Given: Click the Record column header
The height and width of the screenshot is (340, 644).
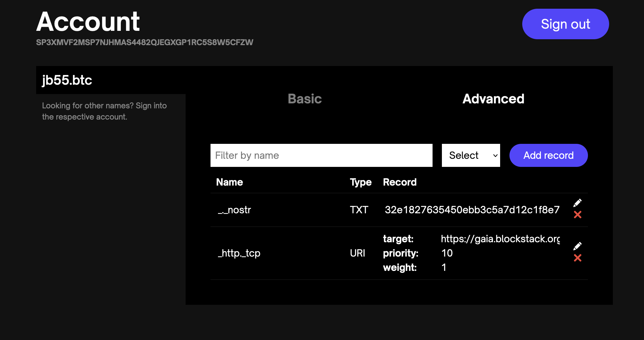Looking at the screenshot, I should click(x=400, y=182).
